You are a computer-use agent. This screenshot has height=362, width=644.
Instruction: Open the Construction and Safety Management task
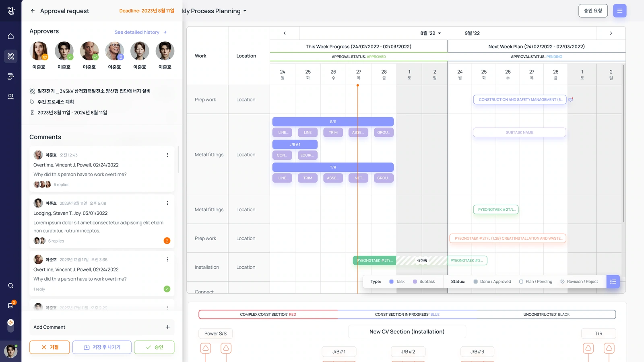pos(520,99)
